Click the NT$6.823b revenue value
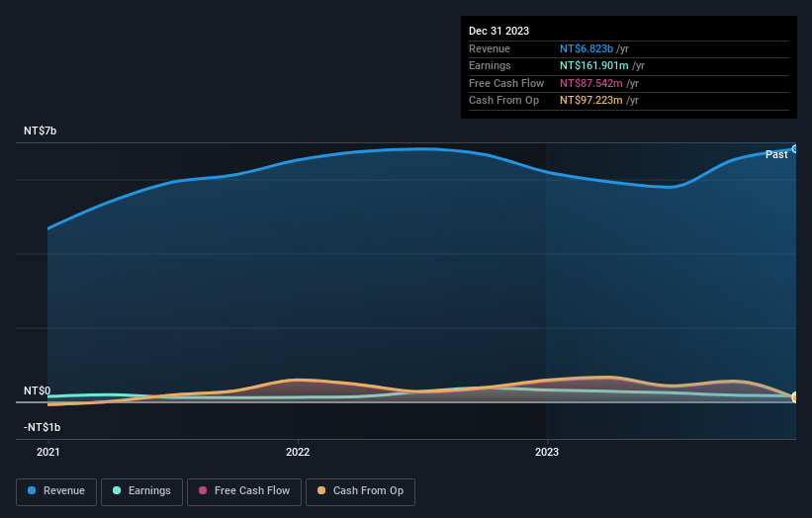The width and height of the screenshot is (812, 518). coord(586,48)
